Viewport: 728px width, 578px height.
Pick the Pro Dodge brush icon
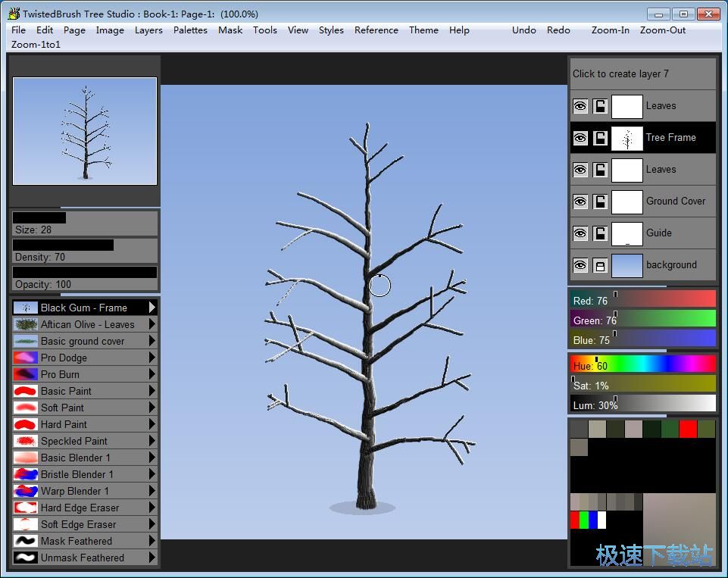(26, 358)
